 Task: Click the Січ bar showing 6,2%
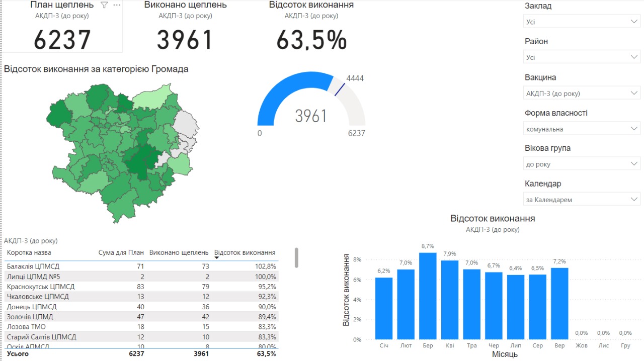pos(384,309)
